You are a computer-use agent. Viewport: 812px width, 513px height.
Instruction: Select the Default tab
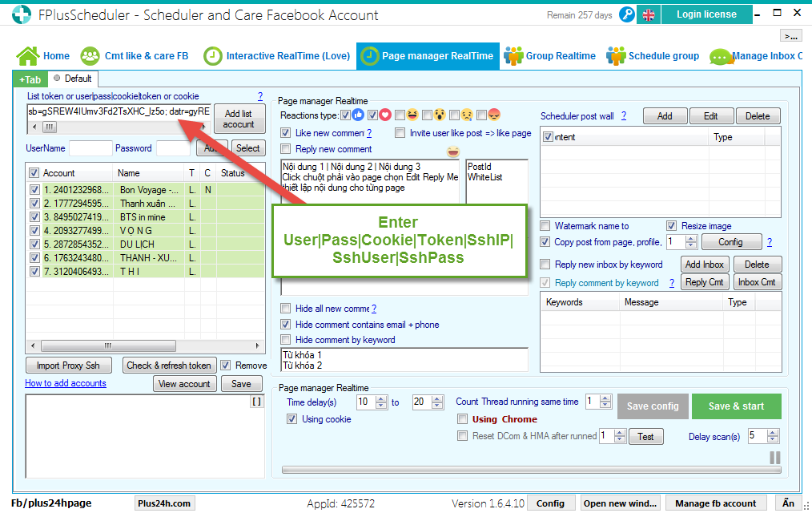click(73, 79)
